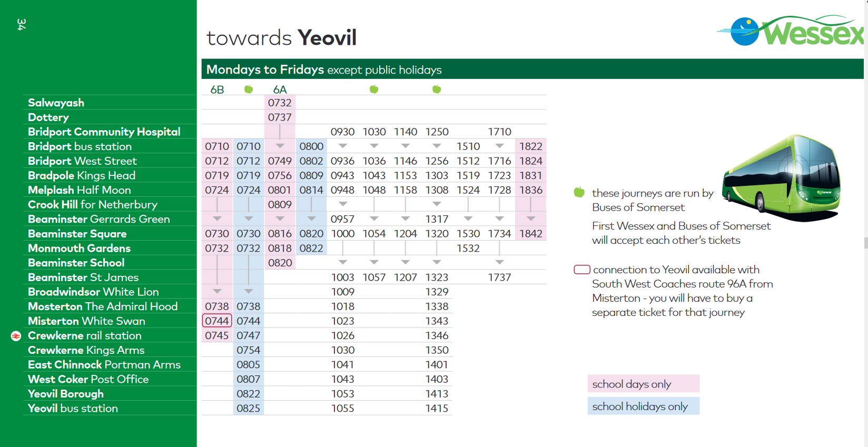Screen dimensions: 868x447
Task: Select the Yeovil bus station stop name
Action: [73, 409]
